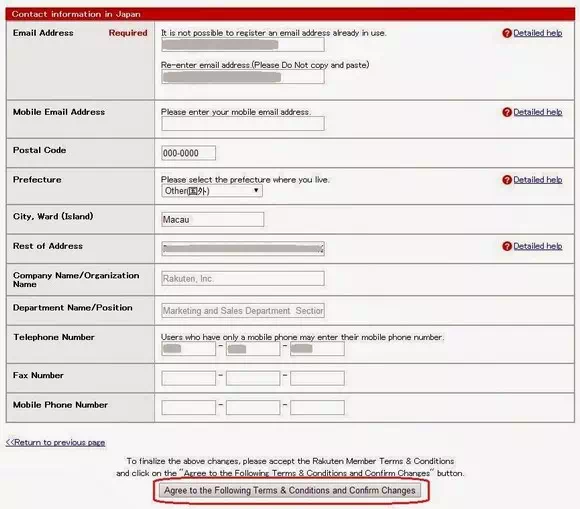Click the Company Name field with Rakuten placeholder
Screen dimensions: 580x509
click(243, 279)
